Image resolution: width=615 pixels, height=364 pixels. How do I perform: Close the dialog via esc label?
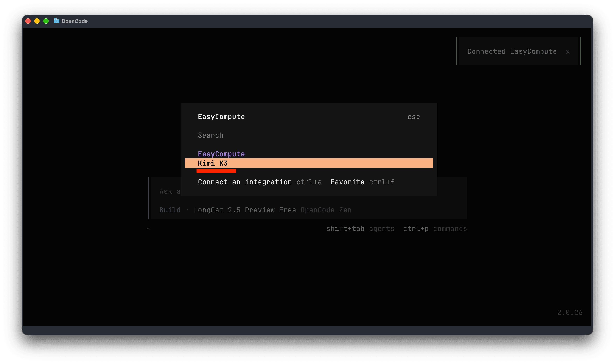[413, 117]
